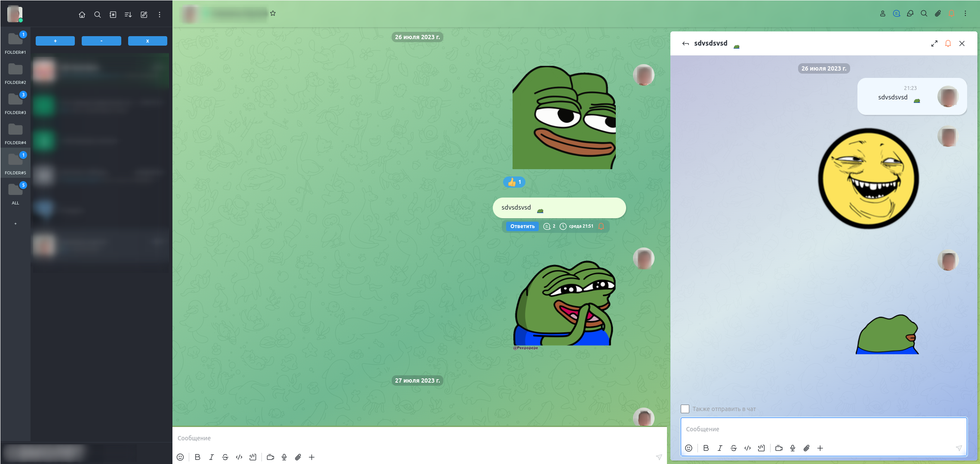Open video message recording in the main chat

270,457
